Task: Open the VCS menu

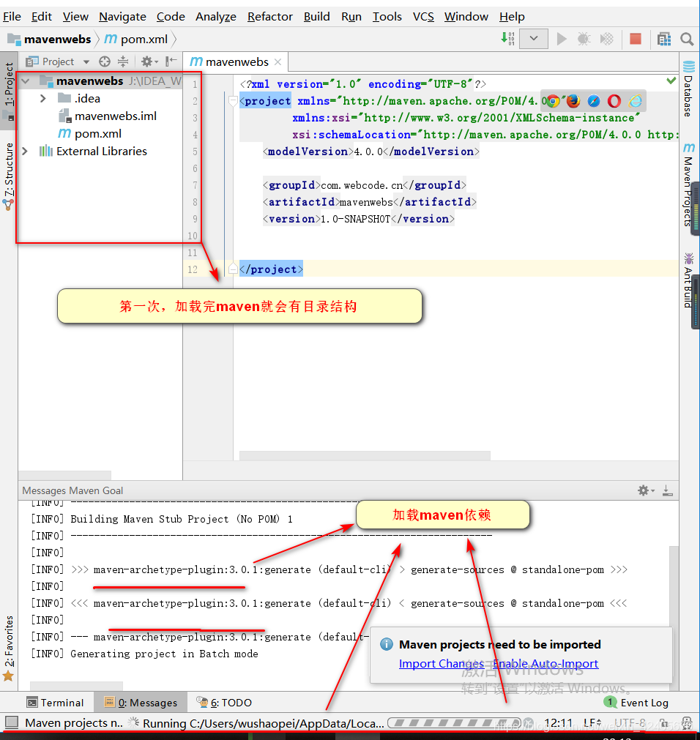Action: click(x=423, y=17)
